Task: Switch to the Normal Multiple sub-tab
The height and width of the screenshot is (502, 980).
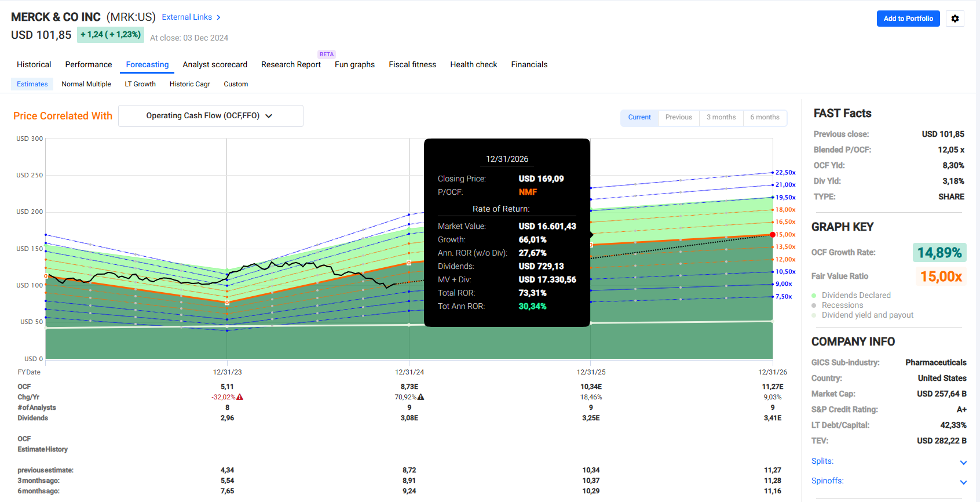Action: pyautogui.click(x=86, y=84)
